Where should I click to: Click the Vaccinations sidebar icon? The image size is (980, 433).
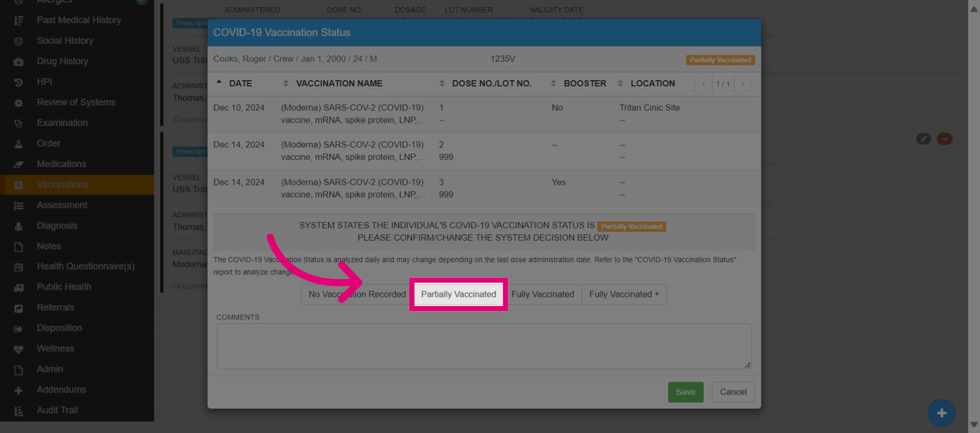18,185
